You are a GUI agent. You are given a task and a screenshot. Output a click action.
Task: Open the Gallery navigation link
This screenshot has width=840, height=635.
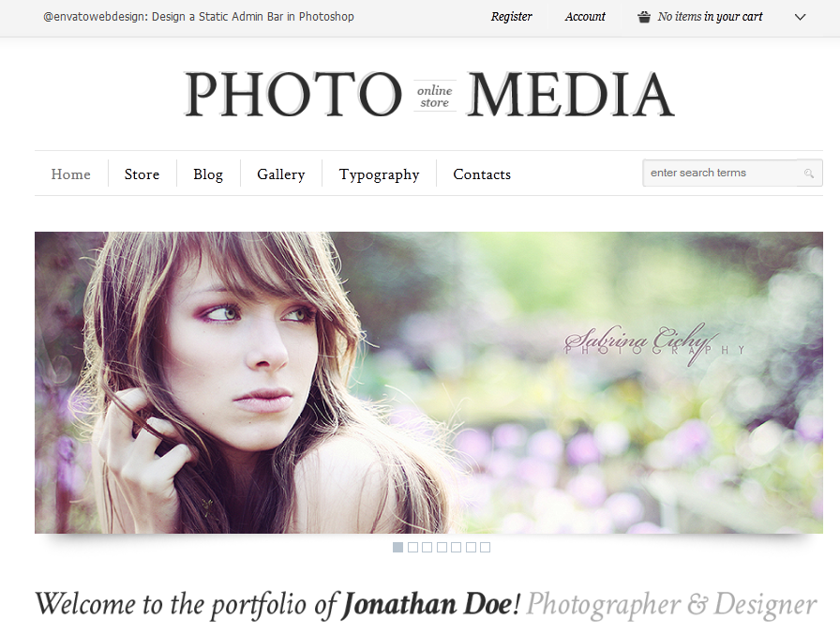[280, 174]
